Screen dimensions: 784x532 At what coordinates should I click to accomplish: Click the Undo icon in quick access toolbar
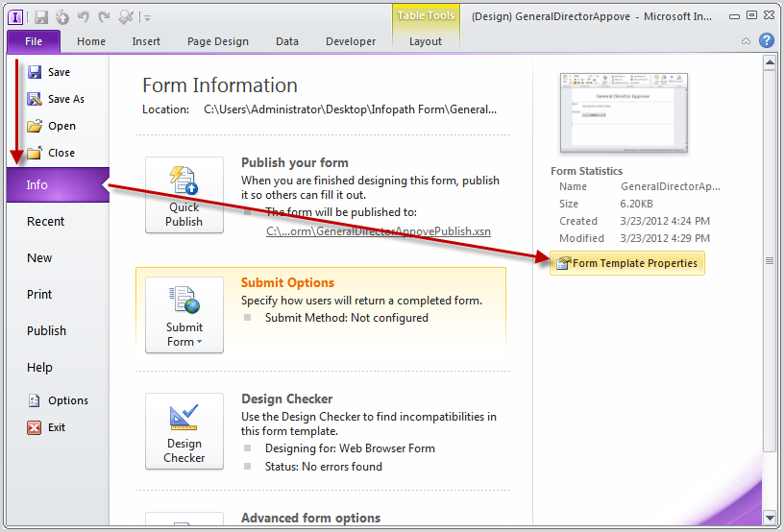pyautogui.click(x=84, y=17)
